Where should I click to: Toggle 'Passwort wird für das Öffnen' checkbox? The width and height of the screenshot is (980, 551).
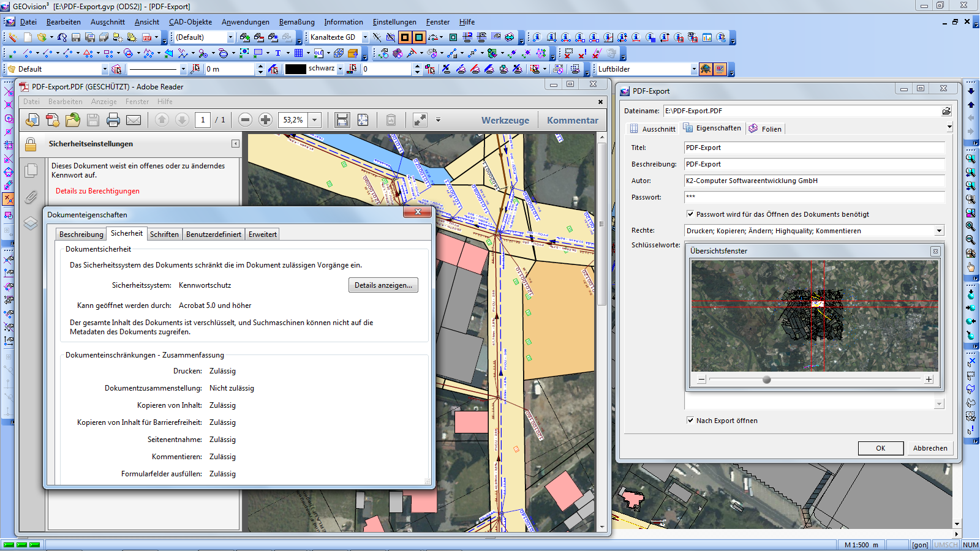tap(690, 214)
